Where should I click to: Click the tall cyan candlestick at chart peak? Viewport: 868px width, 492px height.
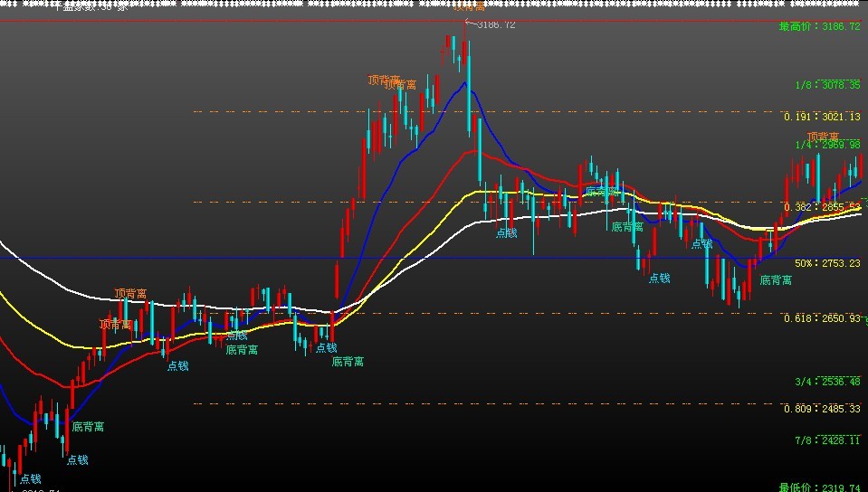tap(469, 89)
